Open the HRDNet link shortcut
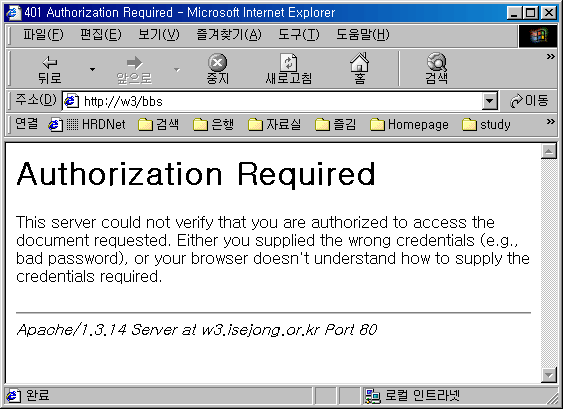 [87, 125]
